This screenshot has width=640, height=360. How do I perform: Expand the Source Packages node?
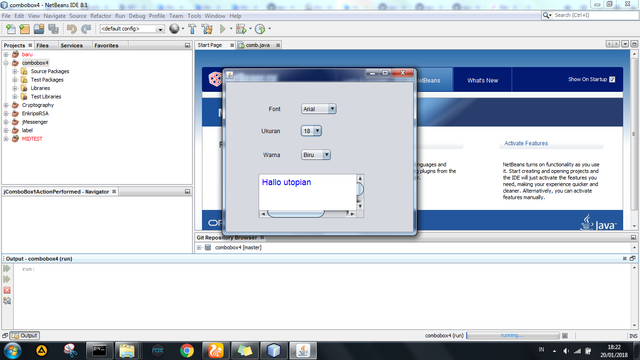click(15, 71)
